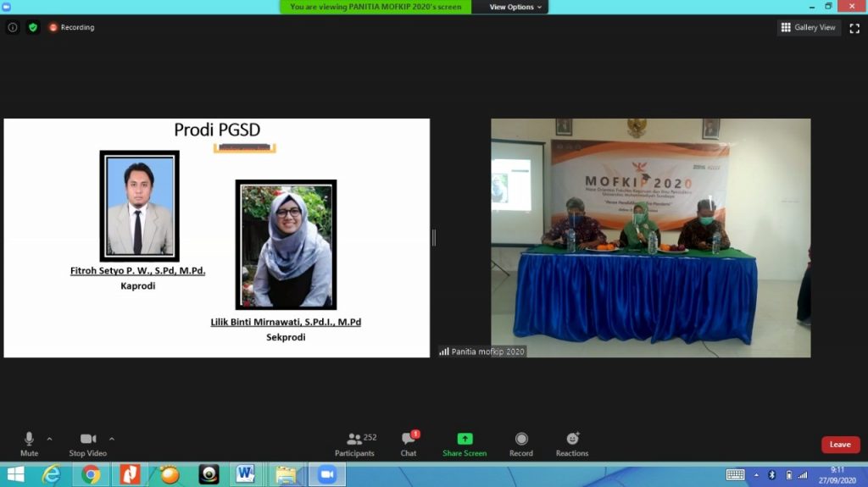Open the Reactions picker
The image size is (868, 487).
tap(572, 443)
